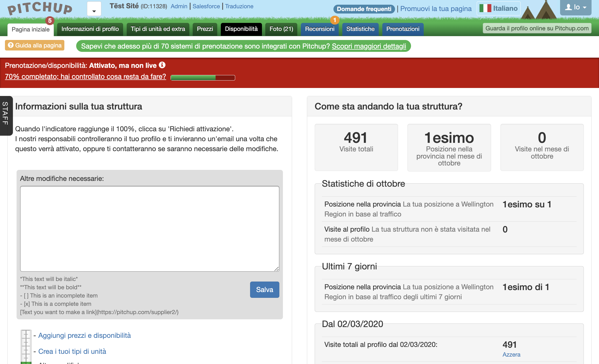Click the vertical progress gauge icon
Viewport: 599px width, 364px height.
(x=26, y=347)
